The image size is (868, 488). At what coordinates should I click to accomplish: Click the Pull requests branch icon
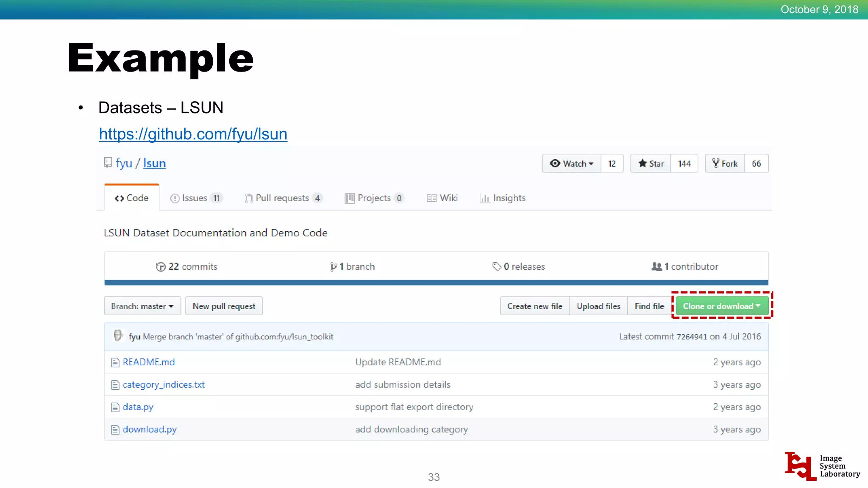pyautogui.click(x=248, y=198)
